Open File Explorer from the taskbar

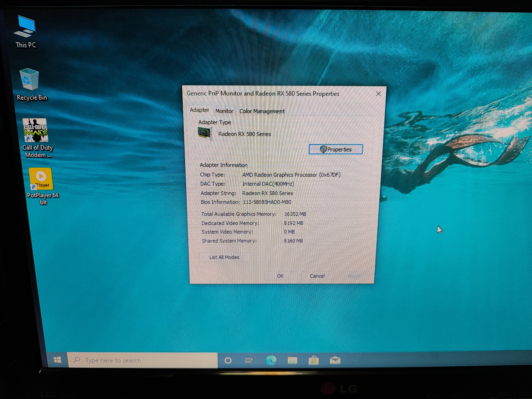click(x=292, y=360)
